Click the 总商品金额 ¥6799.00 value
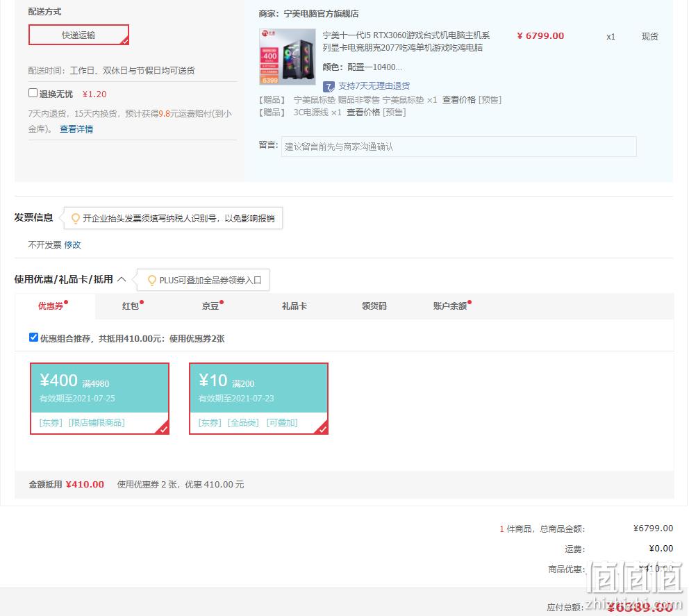Screen dimensions: 689x616 point(653,528)
